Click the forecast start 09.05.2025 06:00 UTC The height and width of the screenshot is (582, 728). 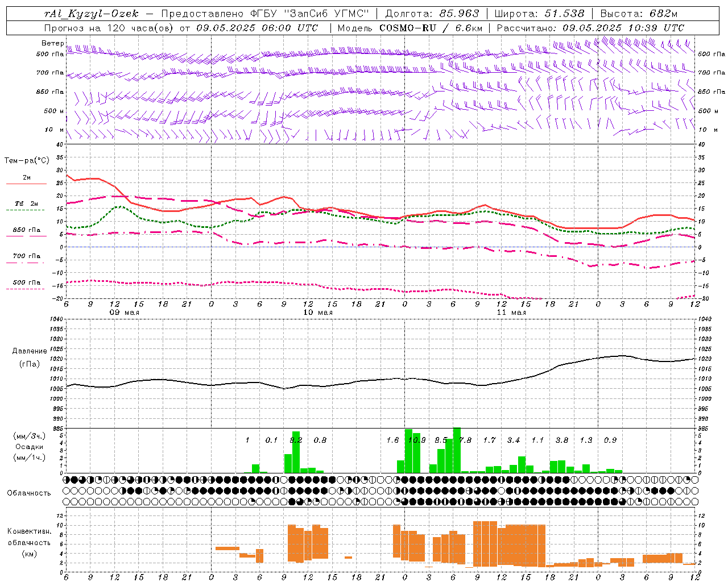coord(257,28)
